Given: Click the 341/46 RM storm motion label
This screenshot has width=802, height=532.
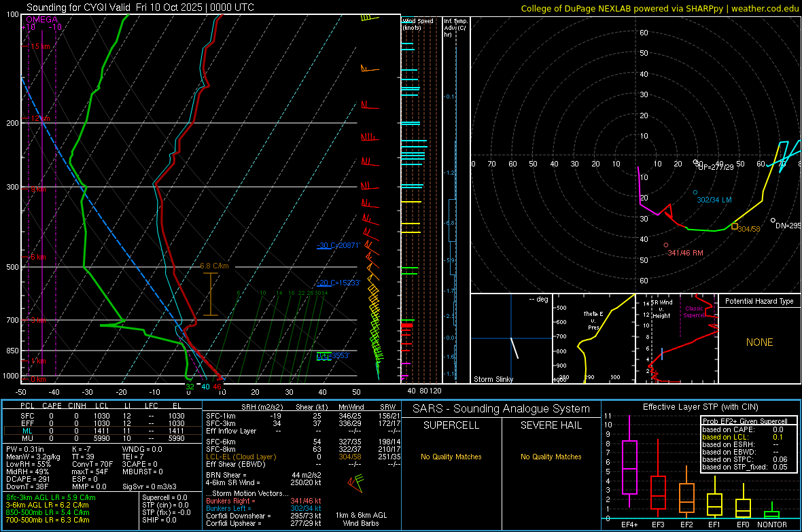Looking at the screenshot, I should (685, 253).
